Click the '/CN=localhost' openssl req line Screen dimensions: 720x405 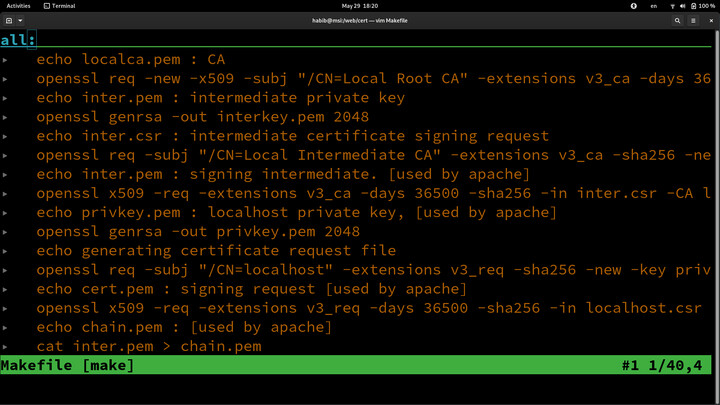click(374, 270)
